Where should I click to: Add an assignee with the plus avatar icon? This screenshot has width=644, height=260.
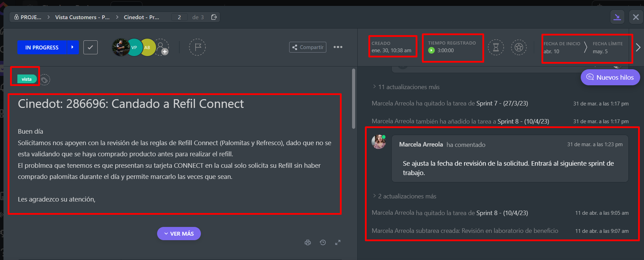point(162,47)
